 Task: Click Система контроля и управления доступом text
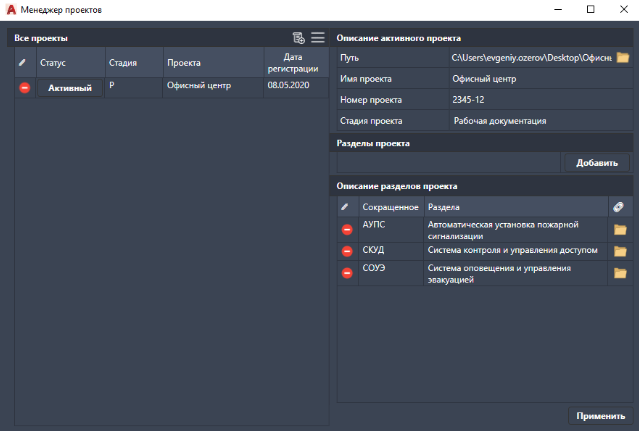pyautogui.click(x=512, y=250)
